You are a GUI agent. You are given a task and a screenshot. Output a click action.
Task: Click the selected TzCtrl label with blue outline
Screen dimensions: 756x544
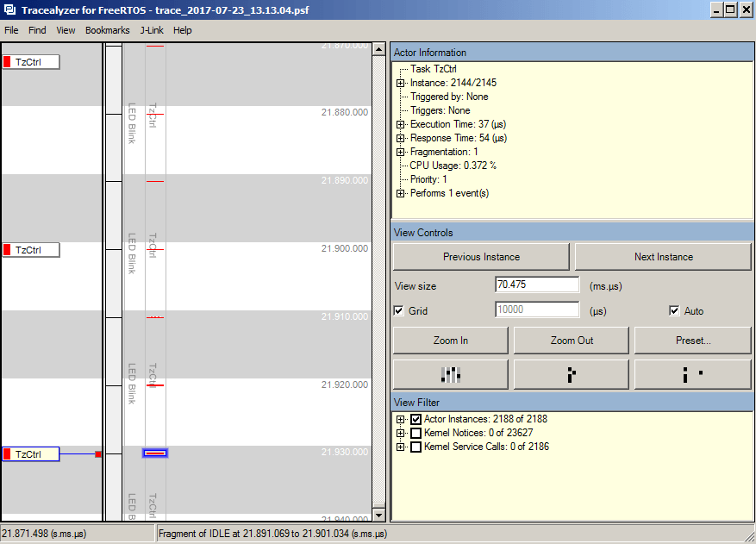[x=31, y=453]
